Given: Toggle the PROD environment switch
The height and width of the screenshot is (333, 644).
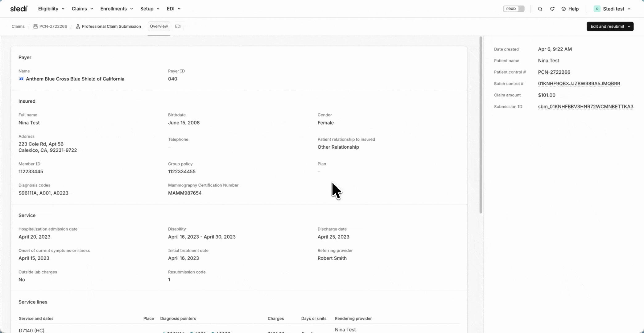Looking at the screenshot, I should [x=514, y=9].
